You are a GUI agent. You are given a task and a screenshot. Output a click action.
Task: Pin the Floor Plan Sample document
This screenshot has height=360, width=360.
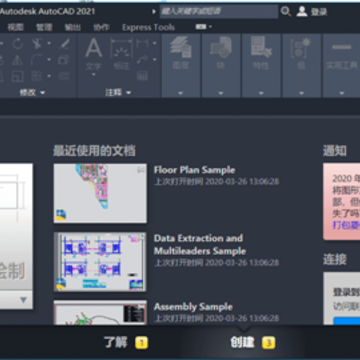141,170
